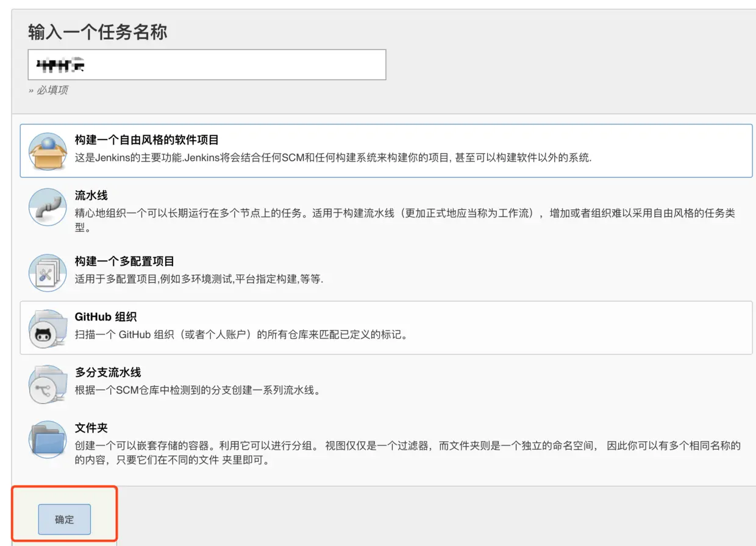The width and height of the screenshot is (756, 546).
Task: Click the Freestyle project box icon
Action: coord(48,151)
